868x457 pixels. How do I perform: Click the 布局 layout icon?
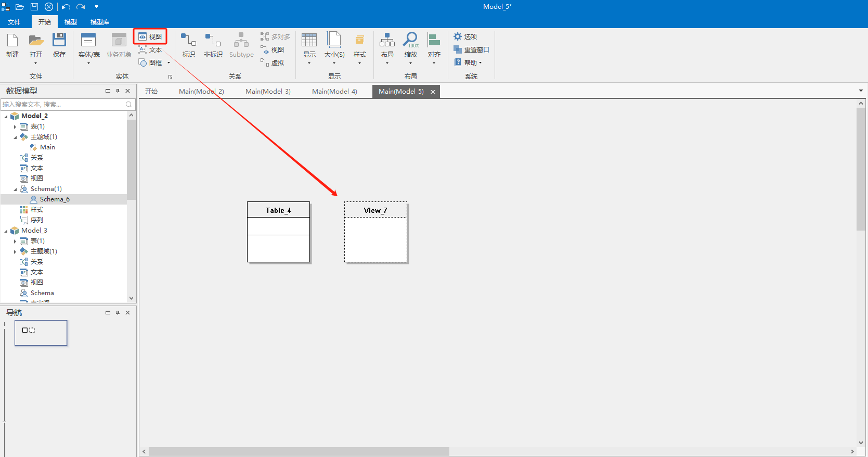[x=387, y=40]
